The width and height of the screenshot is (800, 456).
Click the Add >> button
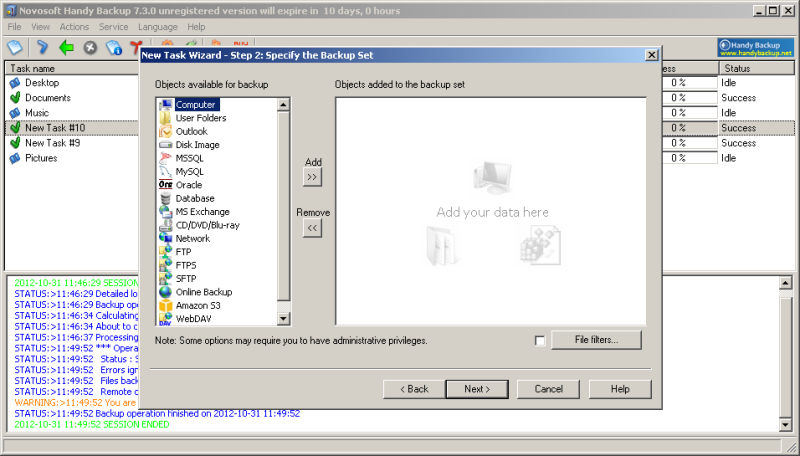click(x=312, y=177)
